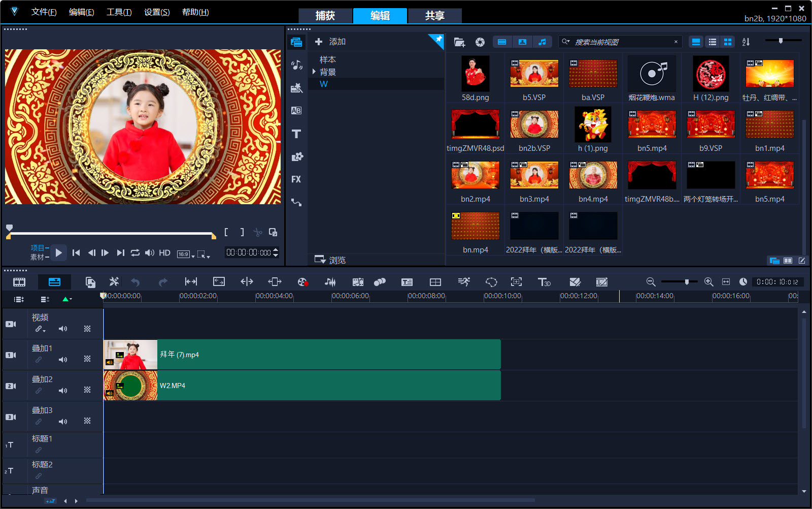
Task: Open the track height green arrow dropdown
Action: pos(67,299)
